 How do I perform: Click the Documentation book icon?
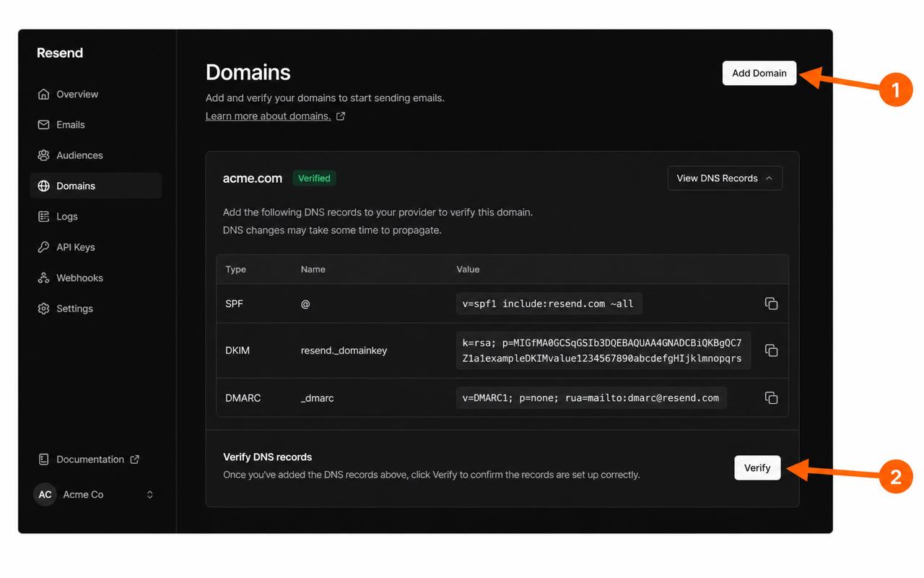[x=43, y=460]
